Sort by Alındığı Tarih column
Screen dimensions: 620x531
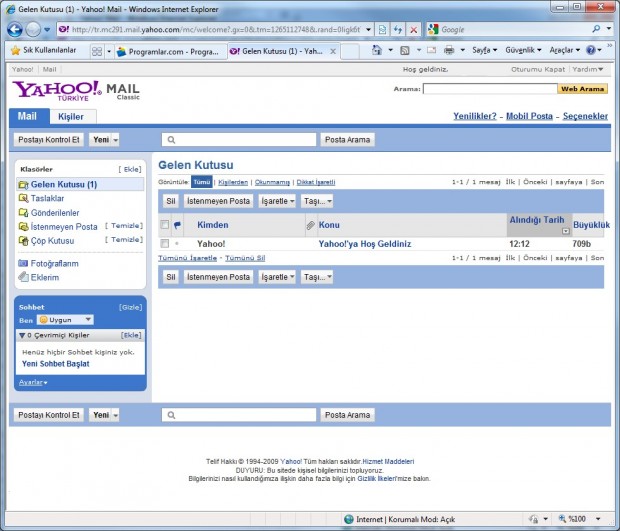click(x=537, y=220)
